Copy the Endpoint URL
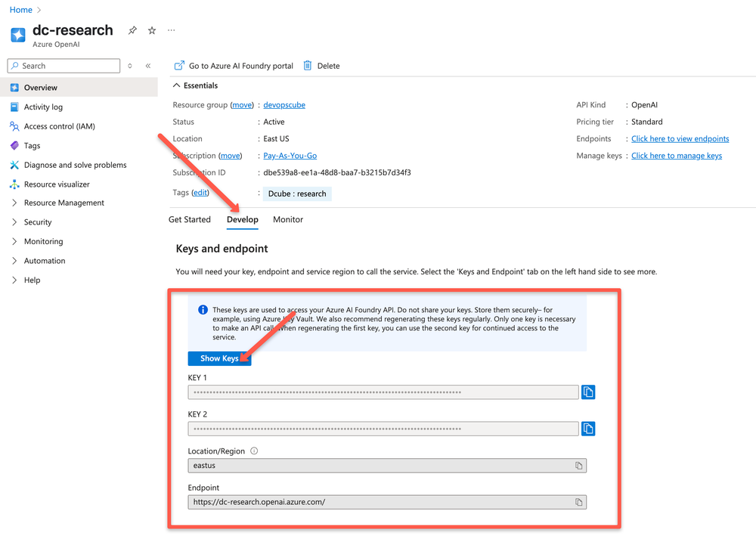The image size is (756, 539). coord(578,502)
